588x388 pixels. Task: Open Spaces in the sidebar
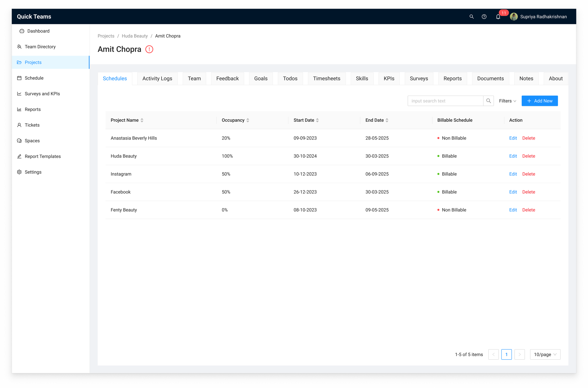coord(32,141)
